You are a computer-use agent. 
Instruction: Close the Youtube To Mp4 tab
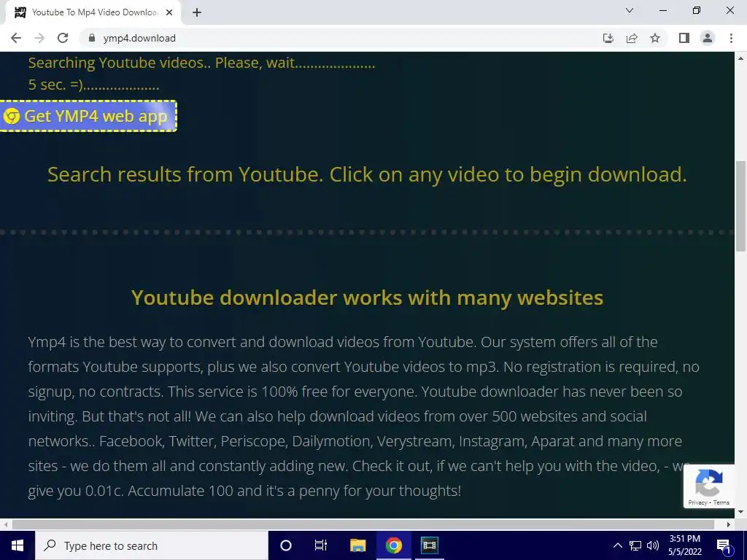(x=169, y=13)
